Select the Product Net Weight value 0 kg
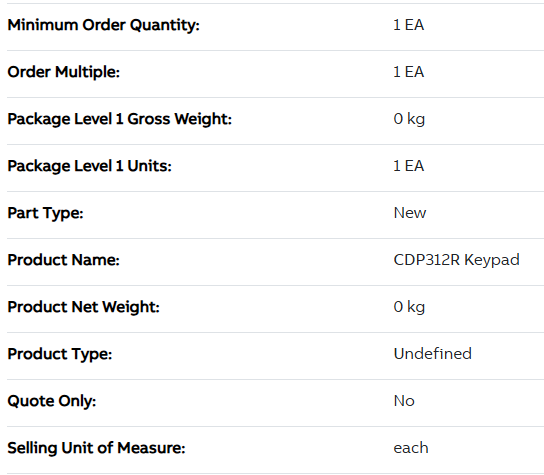Viewport: 544px width, 475px height. [409, 307]
